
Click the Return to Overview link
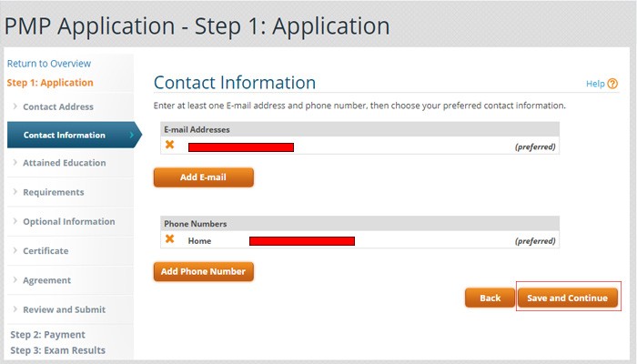tap(49, 64)
